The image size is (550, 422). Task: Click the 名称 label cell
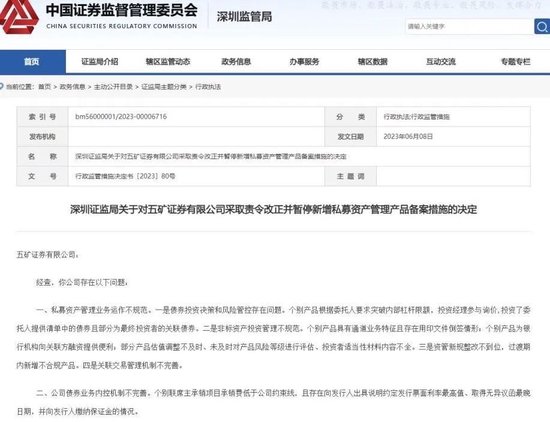(42, 156)
